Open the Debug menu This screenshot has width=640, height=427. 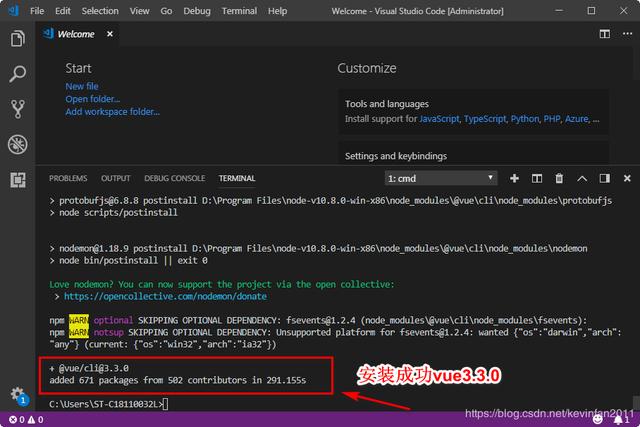point(197,11)
